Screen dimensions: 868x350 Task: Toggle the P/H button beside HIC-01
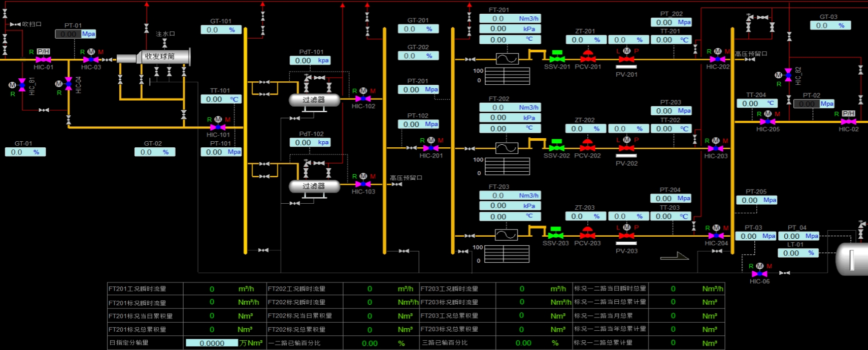point(44,51)
